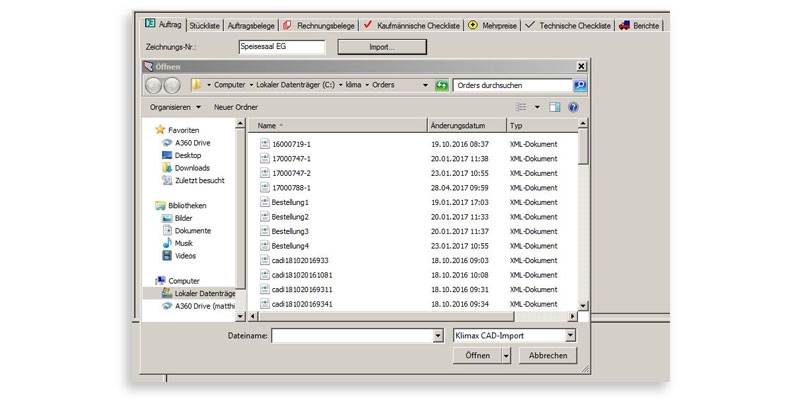The image size is (800, 400).
Task: Select A360 Drive under Favoriten
Action: (191, 143)
